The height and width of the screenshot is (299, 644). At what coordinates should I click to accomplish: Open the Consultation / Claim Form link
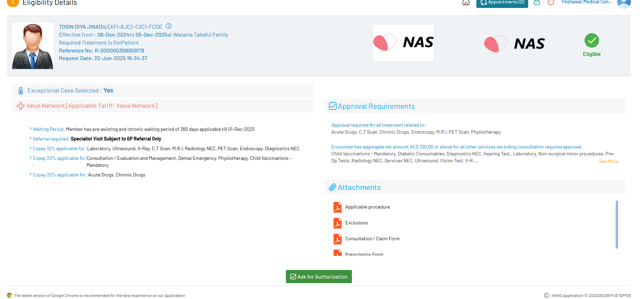point(372,239)
